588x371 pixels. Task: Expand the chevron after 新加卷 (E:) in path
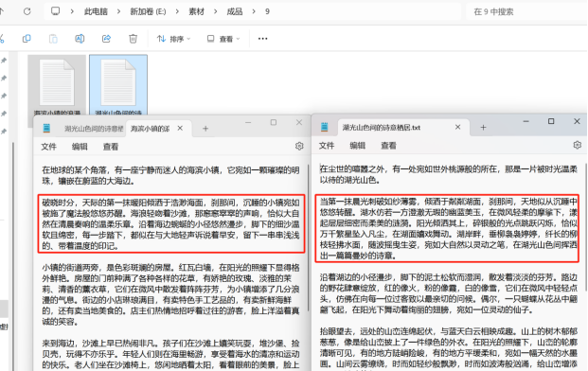pos(177,11)
